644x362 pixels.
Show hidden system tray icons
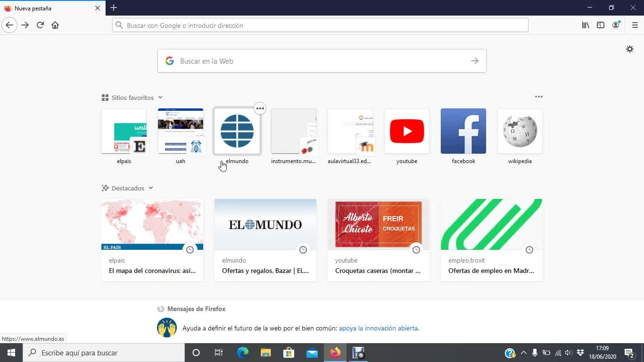coord(523,353)
